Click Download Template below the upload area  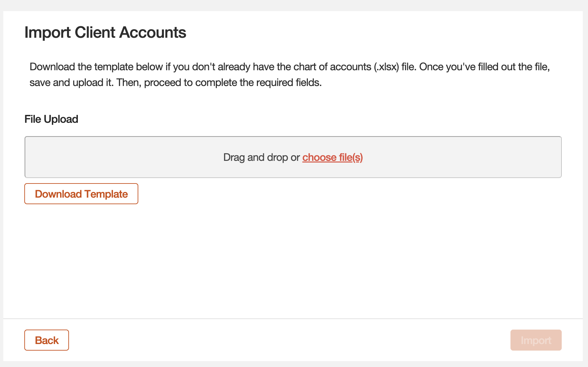(81, 194)
